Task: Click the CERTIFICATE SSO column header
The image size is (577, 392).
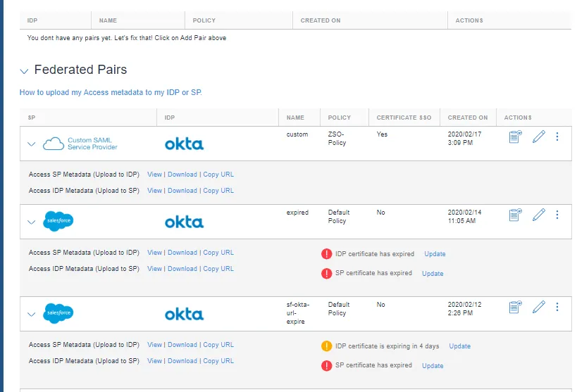Action: (x=404, y=118)
